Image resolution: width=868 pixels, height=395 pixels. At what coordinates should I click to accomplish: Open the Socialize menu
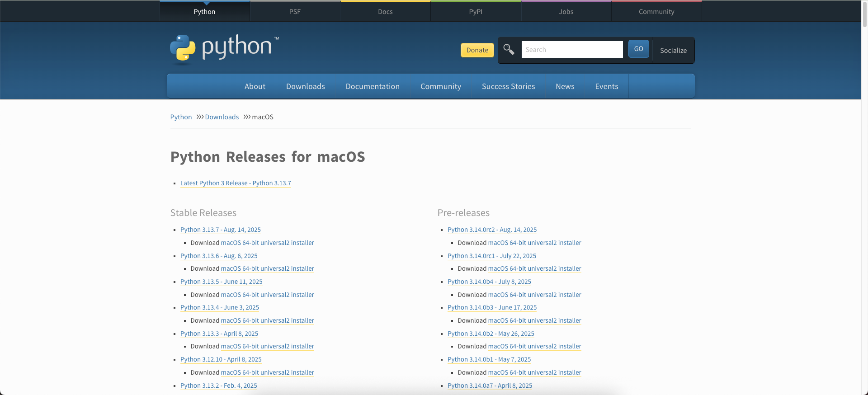[x=673, y=50]
